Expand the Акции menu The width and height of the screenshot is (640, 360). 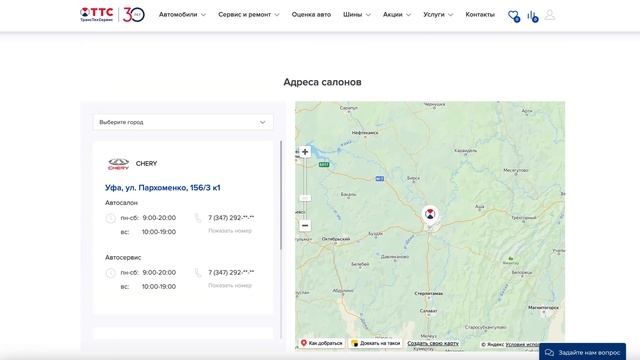397,15
